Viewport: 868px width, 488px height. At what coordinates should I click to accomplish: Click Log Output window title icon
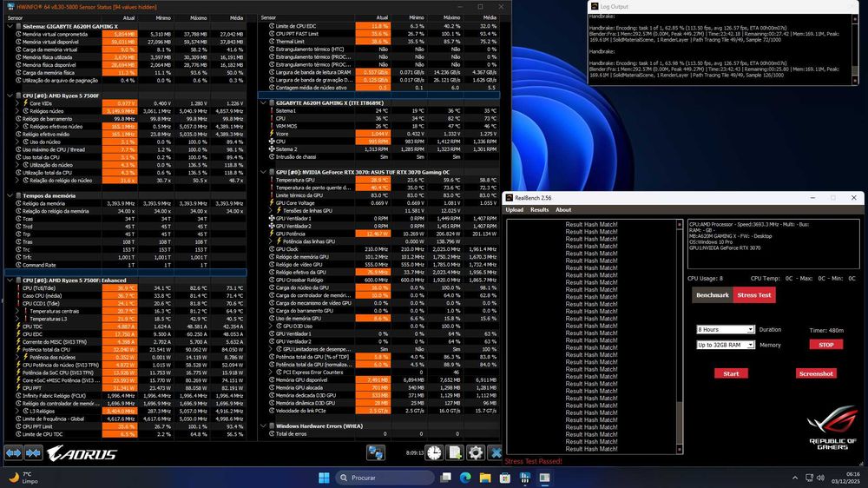click(595, 7)
